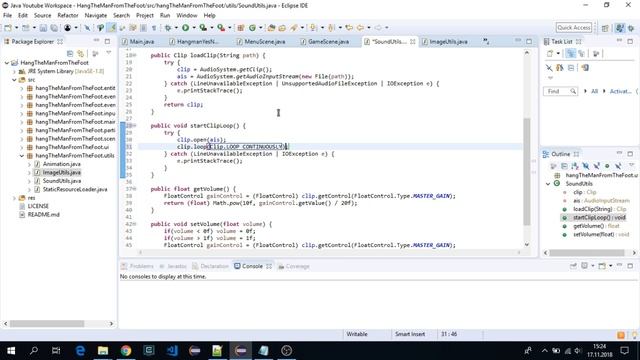640x360 pixels.
Task: Toggle Hide Fields filter in Outline toolbar
Action: click(586, 166)
